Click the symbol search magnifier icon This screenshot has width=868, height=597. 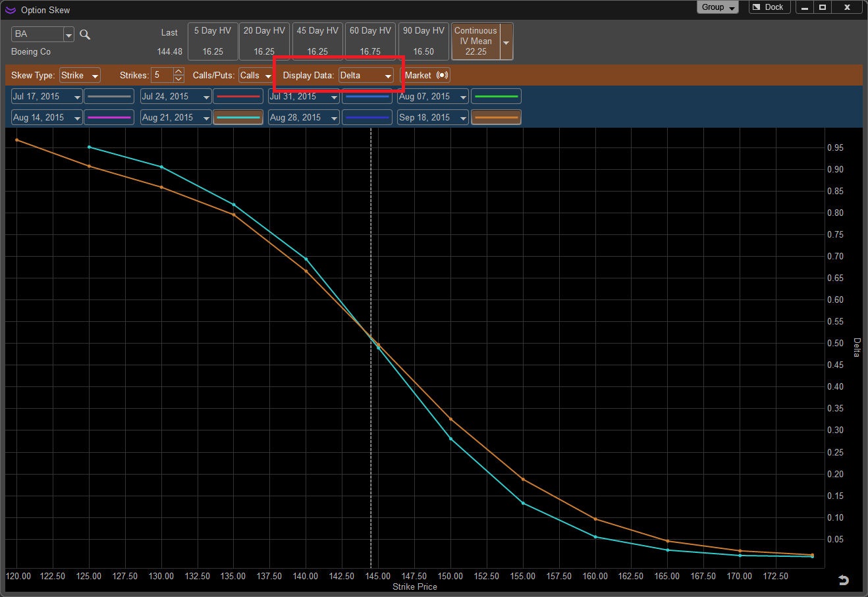(x=85, y=35)
